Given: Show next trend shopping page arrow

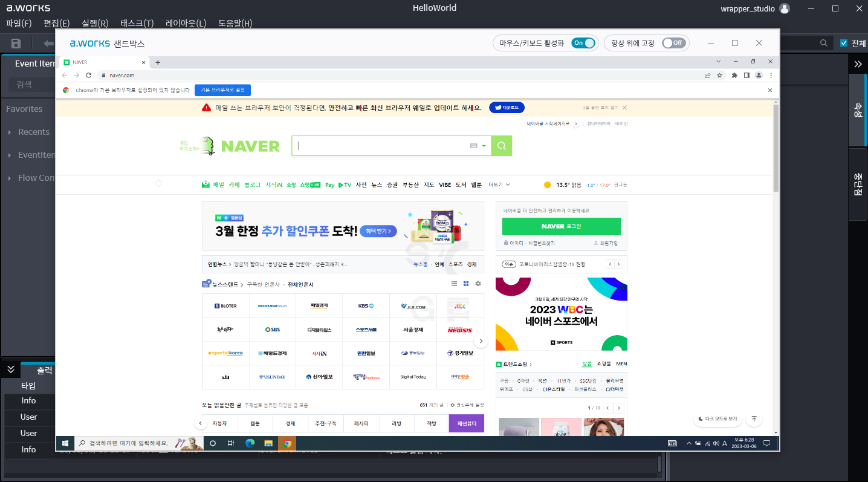Looking at the screenshot, I should tap(619, 408).
